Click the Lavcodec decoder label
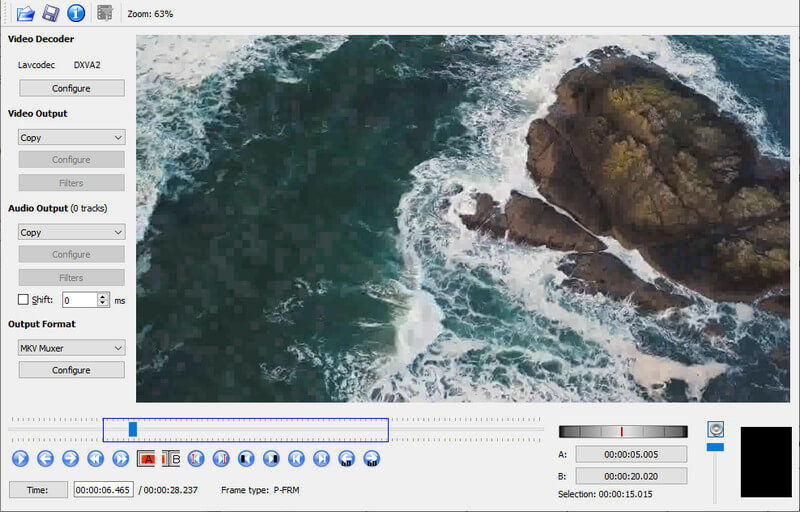 click(x=36, y=65)
